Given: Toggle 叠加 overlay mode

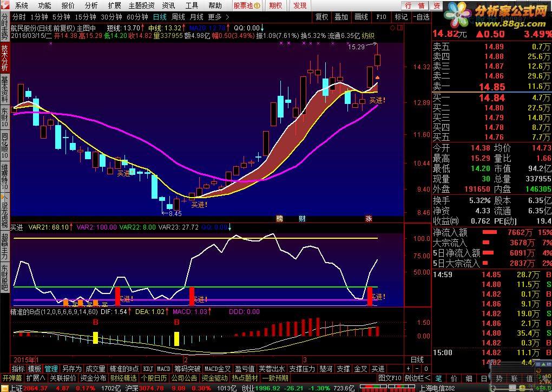Looking at the screenshot, I should 341,17.
